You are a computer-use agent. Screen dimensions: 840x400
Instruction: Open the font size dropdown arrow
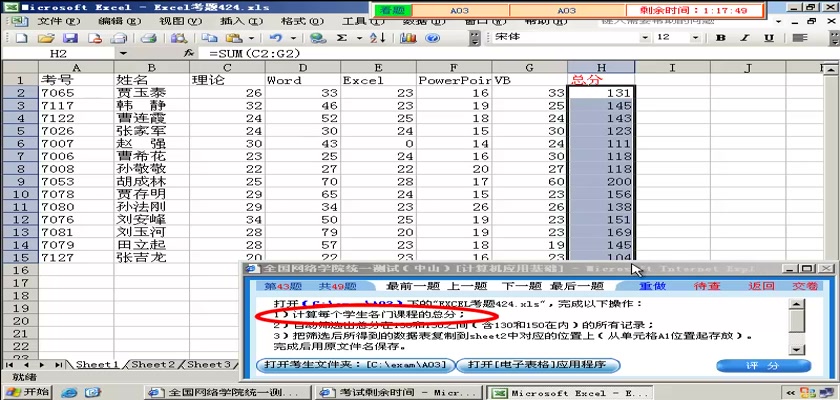point(695,37)
